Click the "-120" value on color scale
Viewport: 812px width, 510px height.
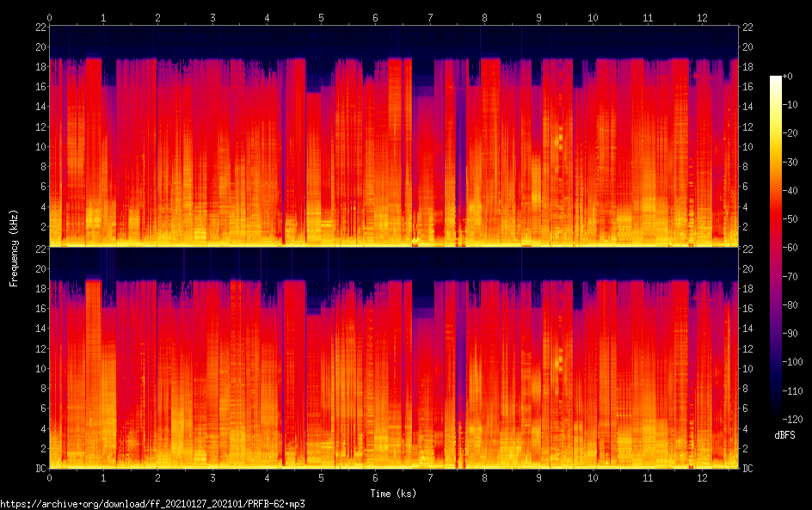point(793,420)
